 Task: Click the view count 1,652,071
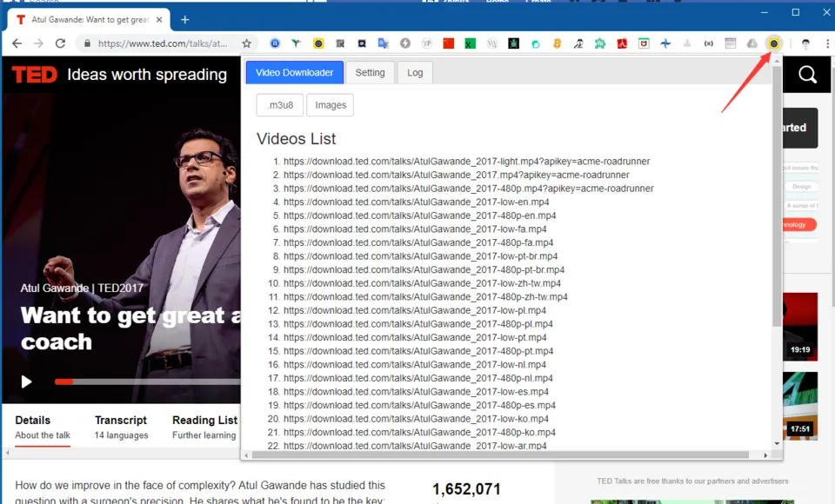466,489
